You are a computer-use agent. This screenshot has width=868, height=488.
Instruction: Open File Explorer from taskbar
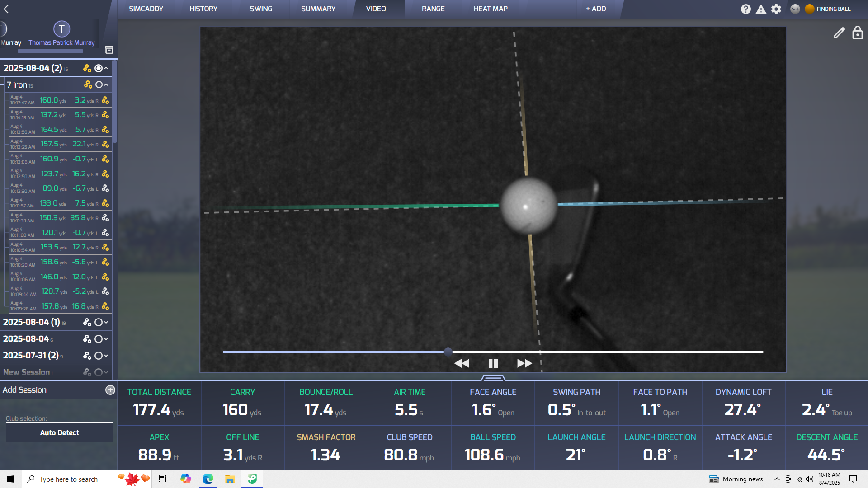coord(230,479)
